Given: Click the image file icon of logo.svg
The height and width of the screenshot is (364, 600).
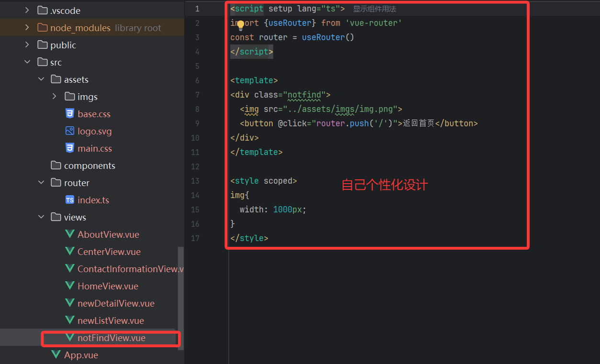Looking at the screenshot, I should 70,131.
